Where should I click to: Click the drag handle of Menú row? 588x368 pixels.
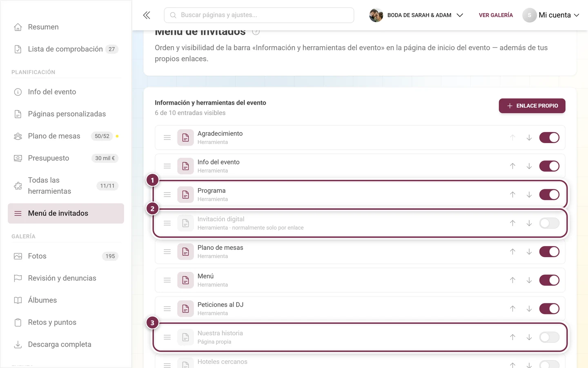pos(167,280)
